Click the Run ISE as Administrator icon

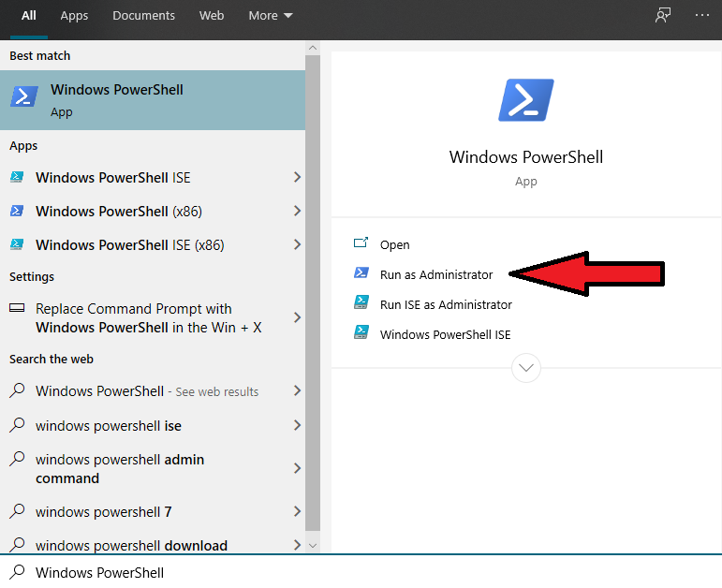point(361,302)
